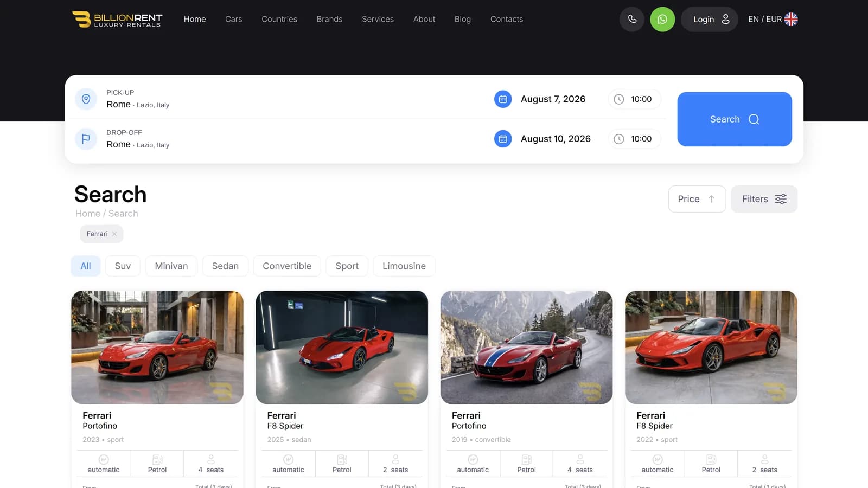Click the '2019 • convertible' label text
The width and height of the screenshot is (868, 488).
click(481, 440)
